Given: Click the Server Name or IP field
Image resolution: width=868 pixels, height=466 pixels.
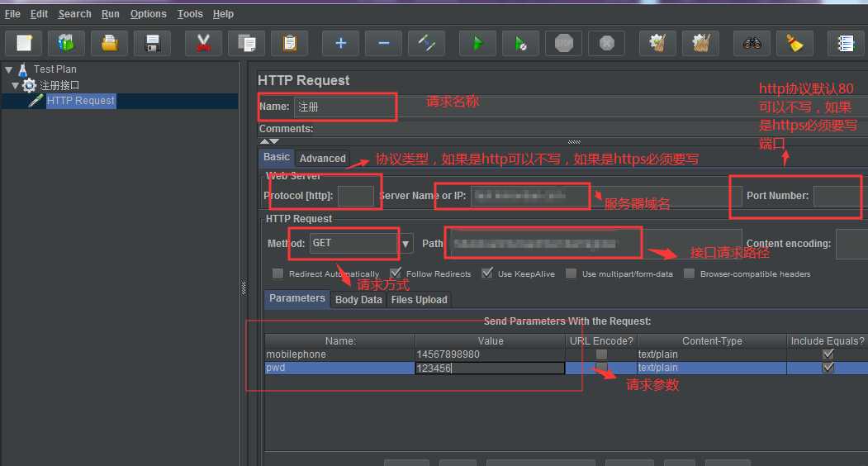Looking at the screenshot, I should pyautogui.click(x=606, y=196).
